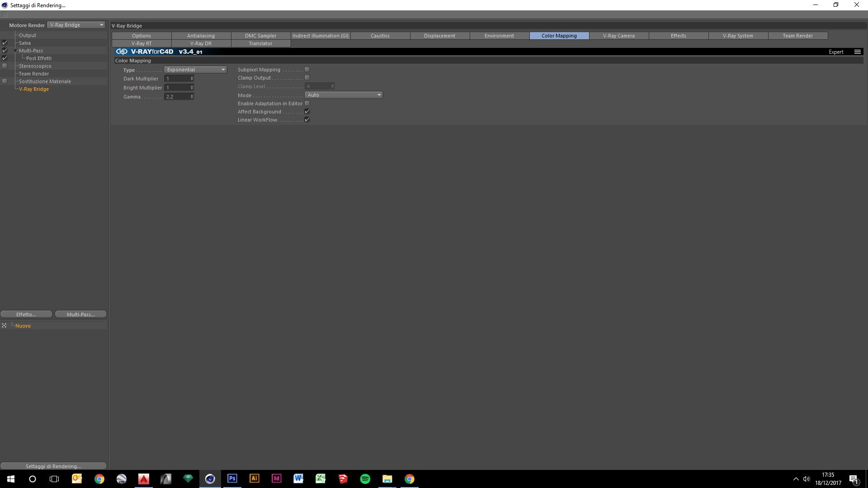868x488 pixels.
Task: Open Photoshop from the taskbar
Action: (x=232, y=479)
